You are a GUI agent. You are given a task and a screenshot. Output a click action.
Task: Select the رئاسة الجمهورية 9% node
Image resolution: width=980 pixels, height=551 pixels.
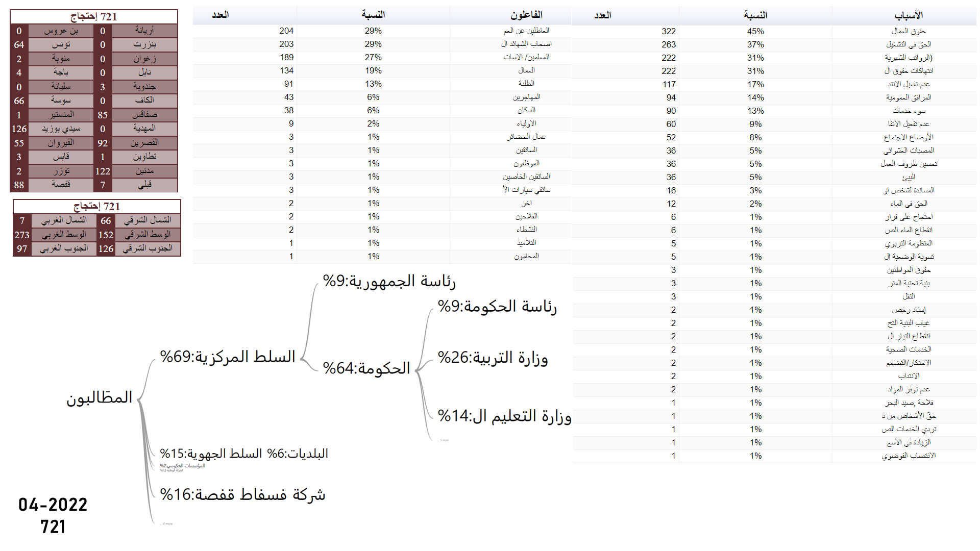pos(389,281)
